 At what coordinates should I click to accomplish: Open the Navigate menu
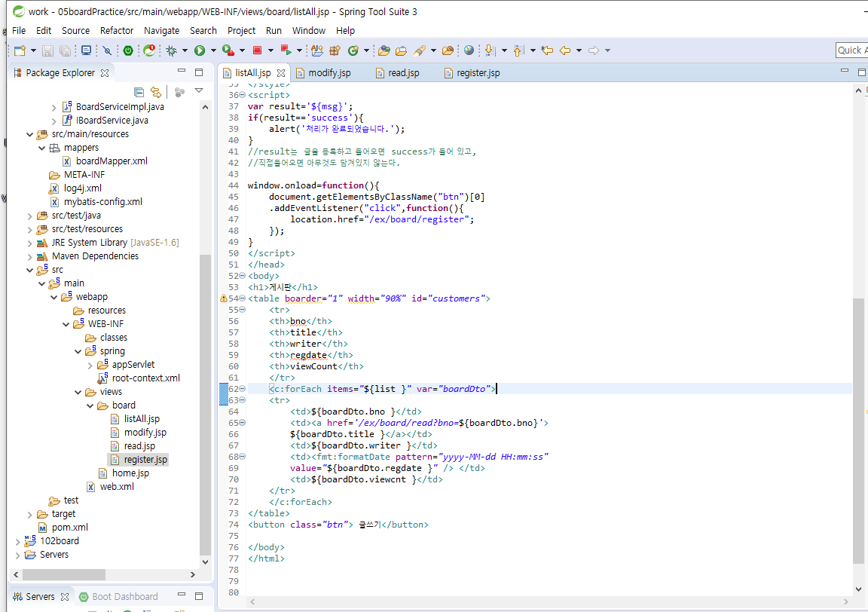click(162, 30)
